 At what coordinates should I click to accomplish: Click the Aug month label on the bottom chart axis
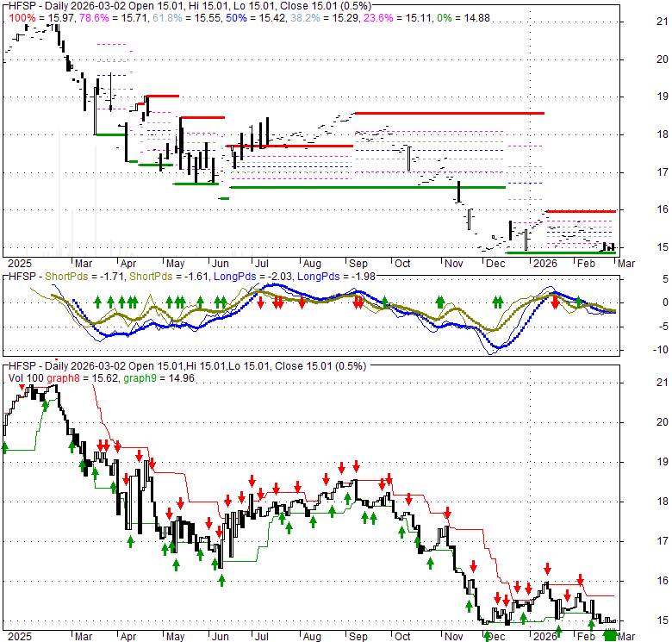tap(312, 637)
